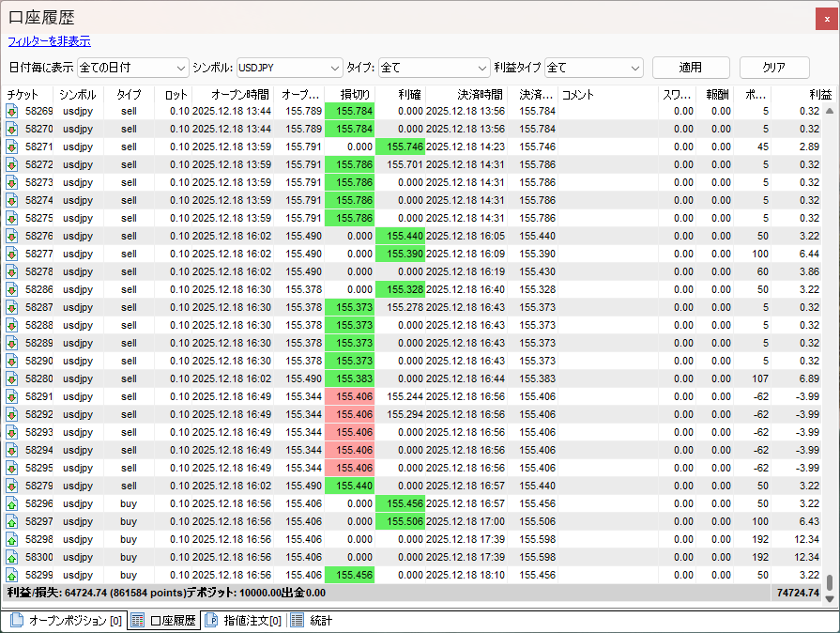Click the icon on the 指値注文 tab
This screenshot has height=633, width=840.
[211, 621]
